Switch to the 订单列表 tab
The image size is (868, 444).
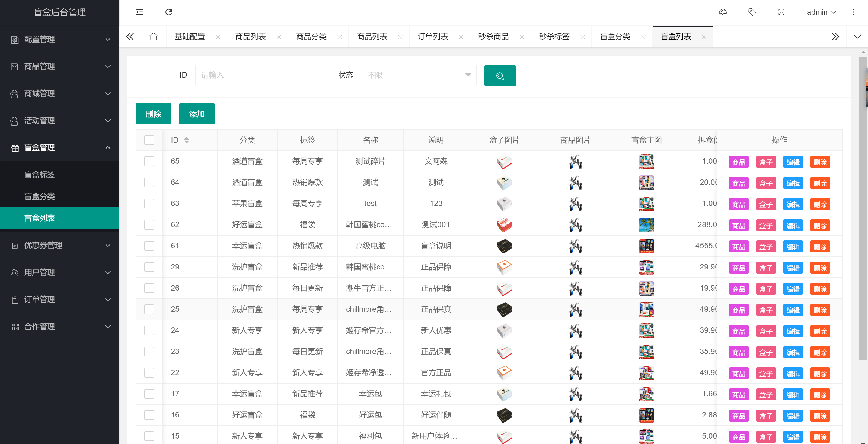point(432,36)
